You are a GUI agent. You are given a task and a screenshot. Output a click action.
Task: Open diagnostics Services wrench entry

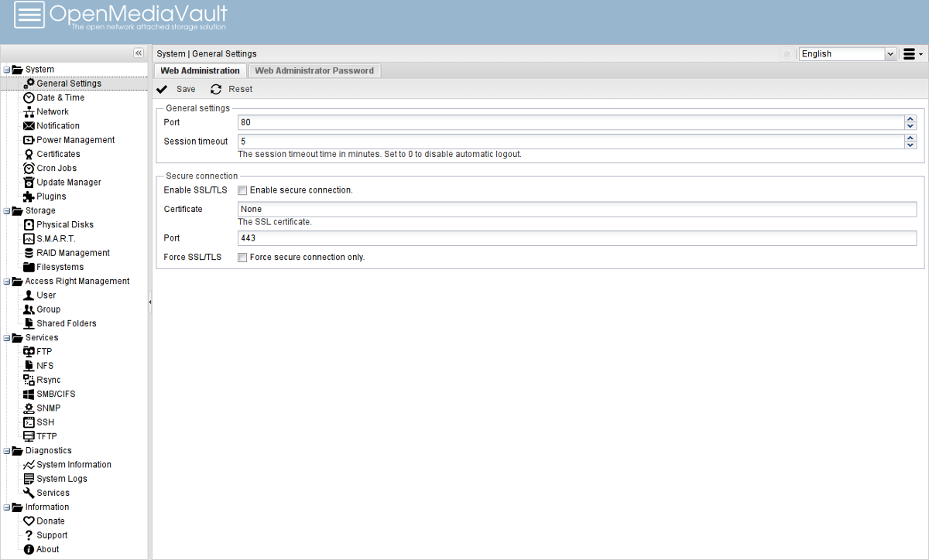click(46, 493)
